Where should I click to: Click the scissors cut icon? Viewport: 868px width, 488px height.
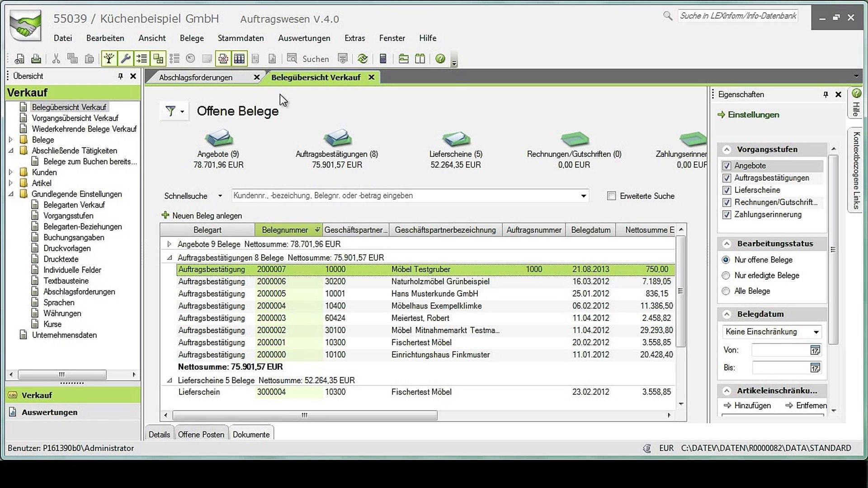56,59
